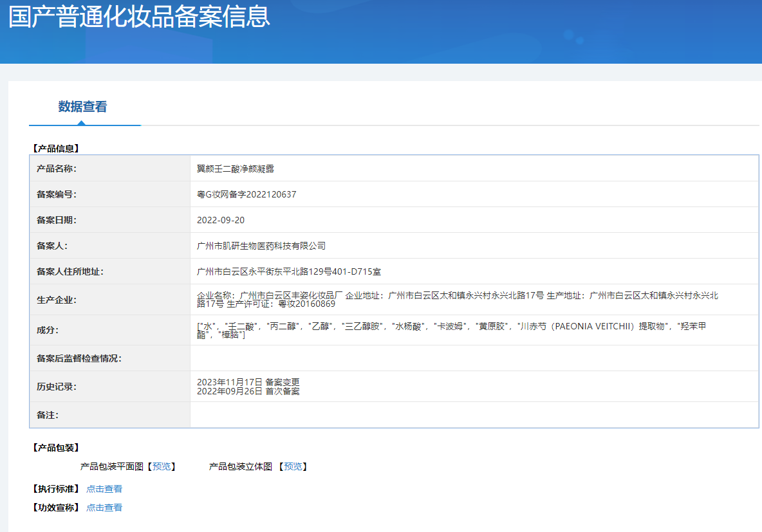Screen dimensions: 762x532
Task: Click the 备注 row label
Action: click(x=48, y=415)
